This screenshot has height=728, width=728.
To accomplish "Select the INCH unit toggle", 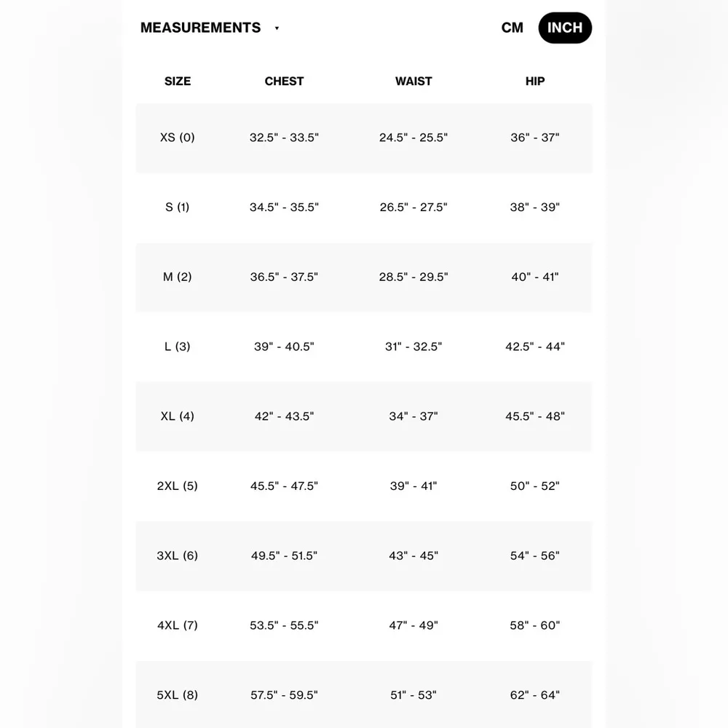I will tap(565, 28).
